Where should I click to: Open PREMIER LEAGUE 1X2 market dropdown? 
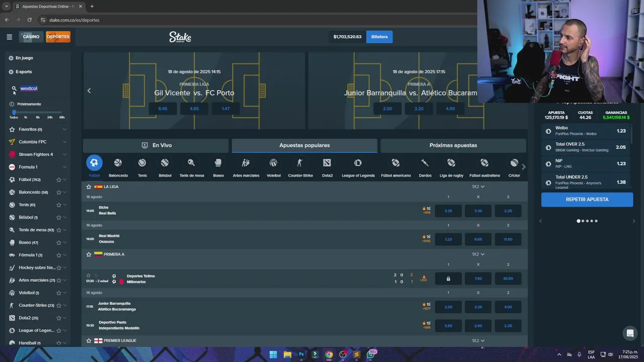tap(478, 340)
